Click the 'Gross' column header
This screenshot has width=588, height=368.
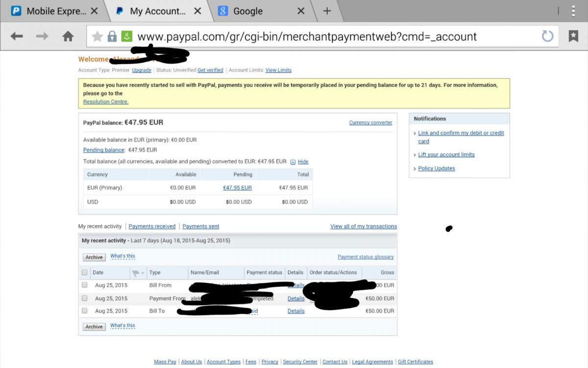[387, 273]
